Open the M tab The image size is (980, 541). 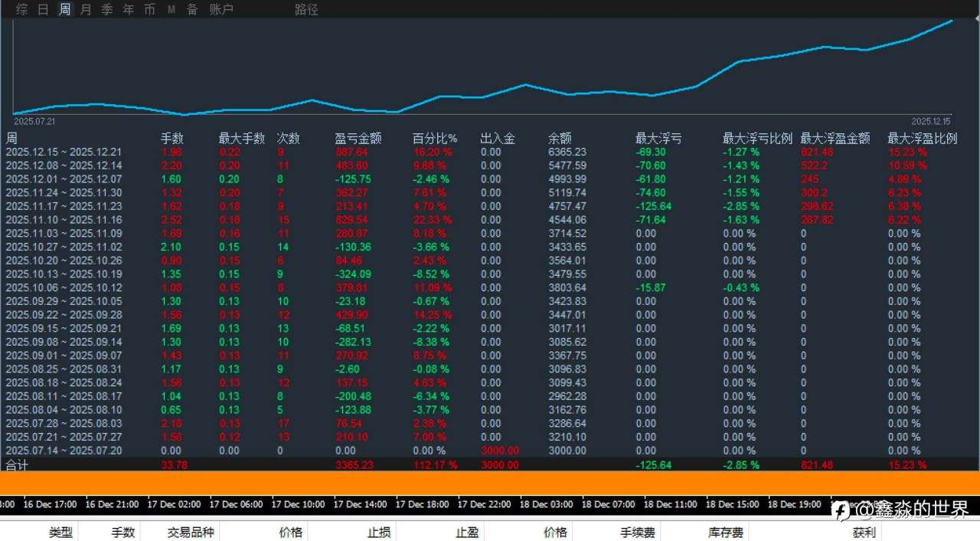click(x=171, y=9)
